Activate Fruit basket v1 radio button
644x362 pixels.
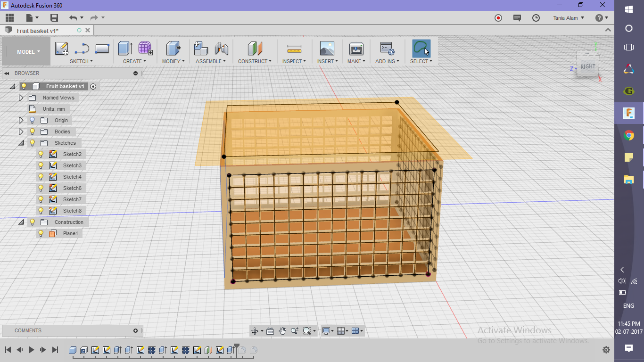click(x=93, y=86)
